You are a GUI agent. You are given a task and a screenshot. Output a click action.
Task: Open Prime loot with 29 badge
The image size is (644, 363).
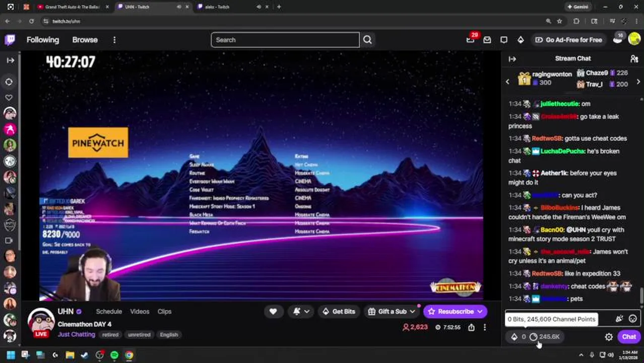pos(471,40)
